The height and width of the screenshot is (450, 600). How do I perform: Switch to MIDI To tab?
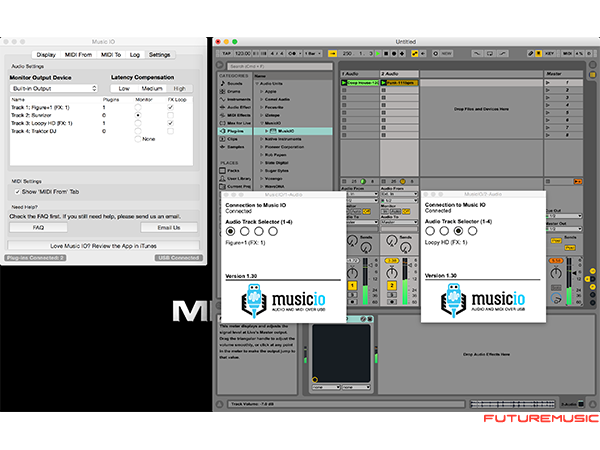click(x=111, y=55)
